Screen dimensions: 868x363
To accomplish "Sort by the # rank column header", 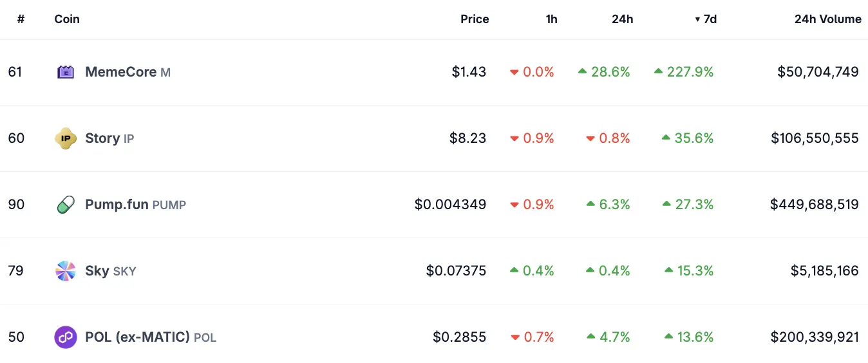I will click(21, 19).
